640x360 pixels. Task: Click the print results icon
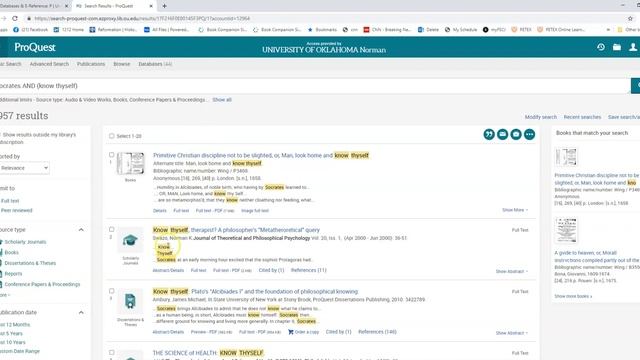(516, 134)
